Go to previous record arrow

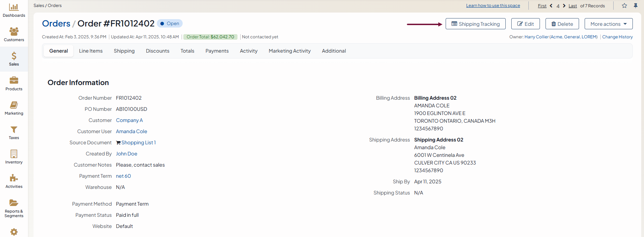click(x=551, y=6)
